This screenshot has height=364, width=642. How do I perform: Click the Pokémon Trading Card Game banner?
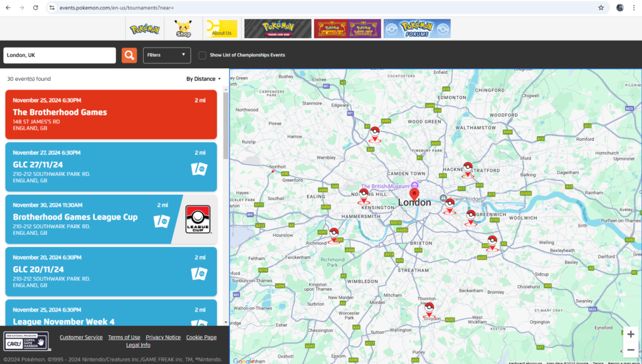[x=278, y=28]
